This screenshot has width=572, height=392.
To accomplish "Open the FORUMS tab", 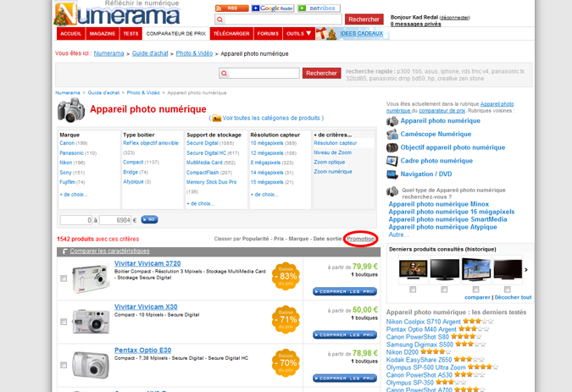I will [268, 34].
